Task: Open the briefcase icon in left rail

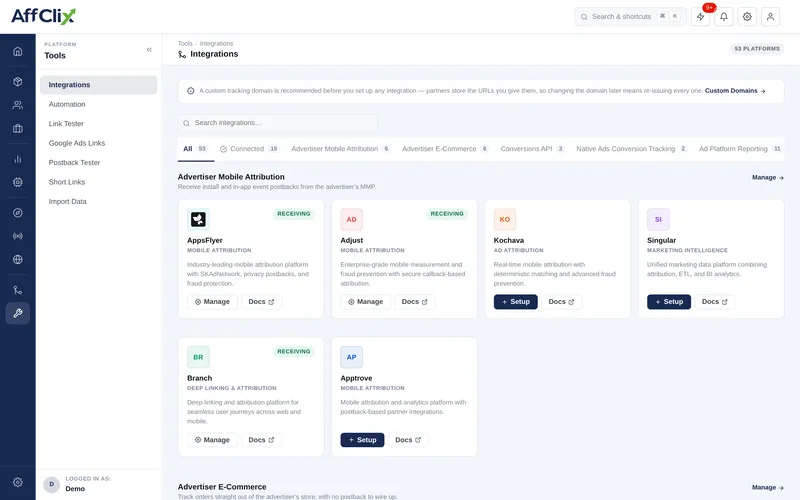Action: (18, 129)
